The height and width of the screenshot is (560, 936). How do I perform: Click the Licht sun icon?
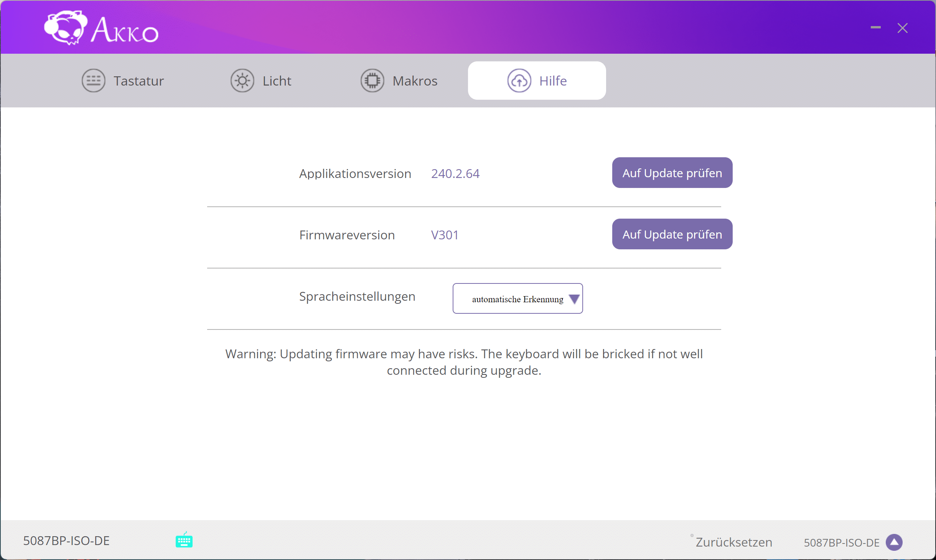tap(242, 81)
